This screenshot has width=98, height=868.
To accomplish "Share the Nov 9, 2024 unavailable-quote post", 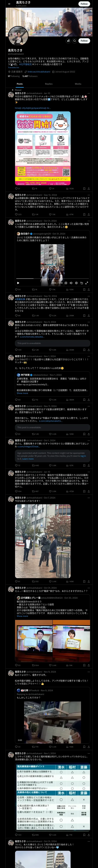I will 89,350.
